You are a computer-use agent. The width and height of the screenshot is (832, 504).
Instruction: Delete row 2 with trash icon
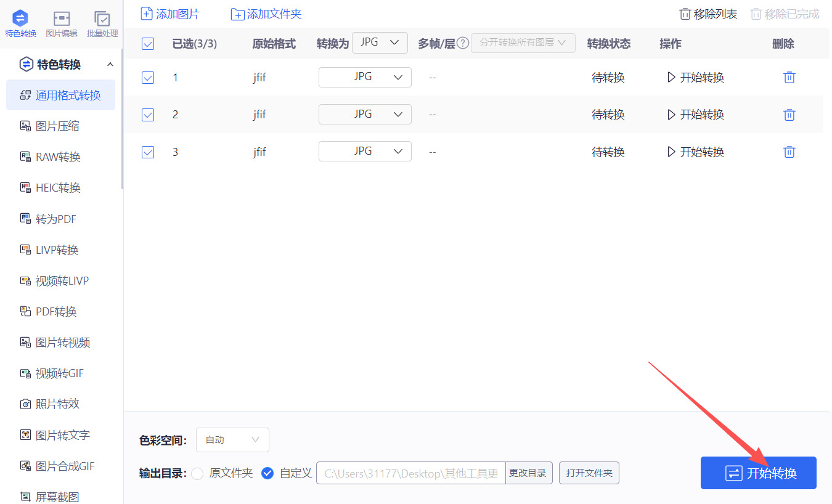(x=789, y=115)
